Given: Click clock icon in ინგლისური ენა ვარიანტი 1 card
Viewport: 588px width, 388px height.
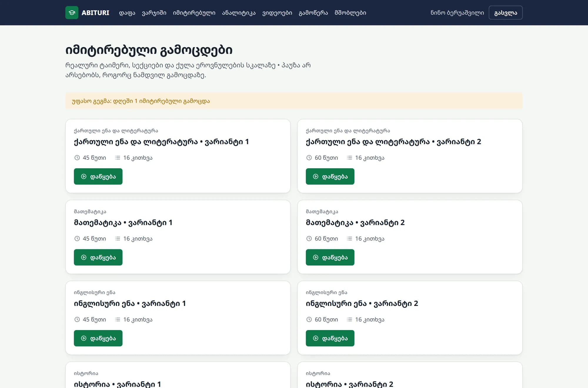Looking at the screenshot, I should [77, 319].
